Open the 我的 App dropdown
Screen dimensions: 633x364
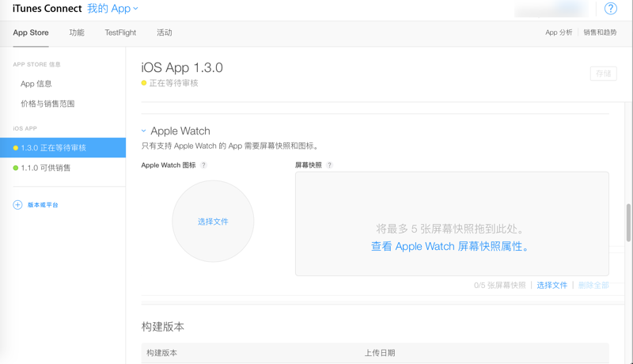tap(112, 9)
